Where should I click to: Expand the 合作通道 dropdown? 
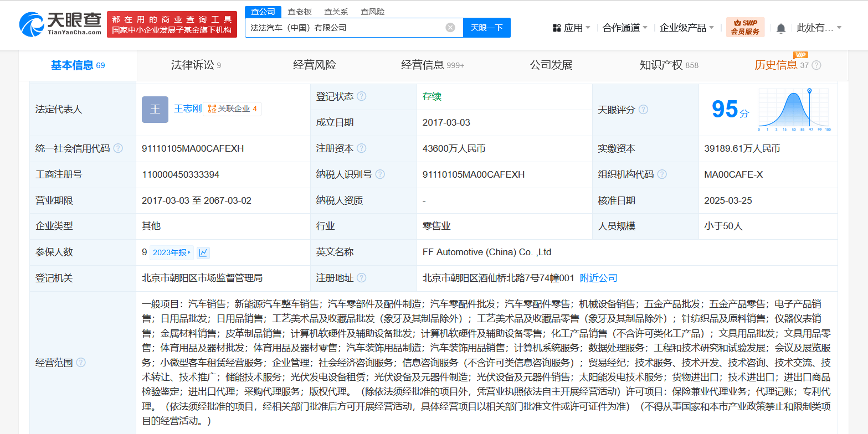(x=625, y=28)
